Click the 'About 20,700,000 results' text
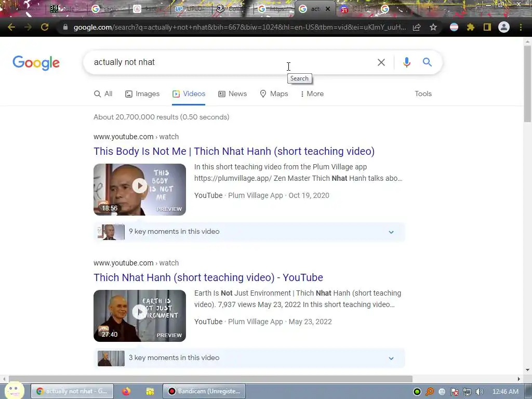 pyautogui.click(x=162, y=117)
